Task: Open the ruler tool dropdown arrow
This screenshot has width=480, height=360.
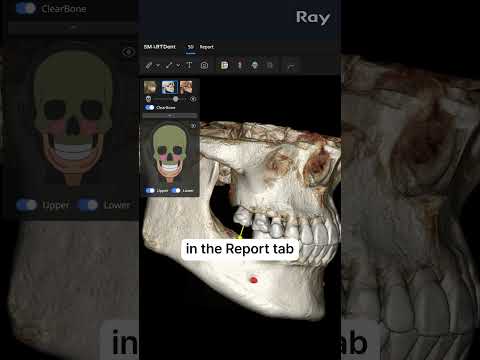Action: pyautogui.click(x=158, y=66)
